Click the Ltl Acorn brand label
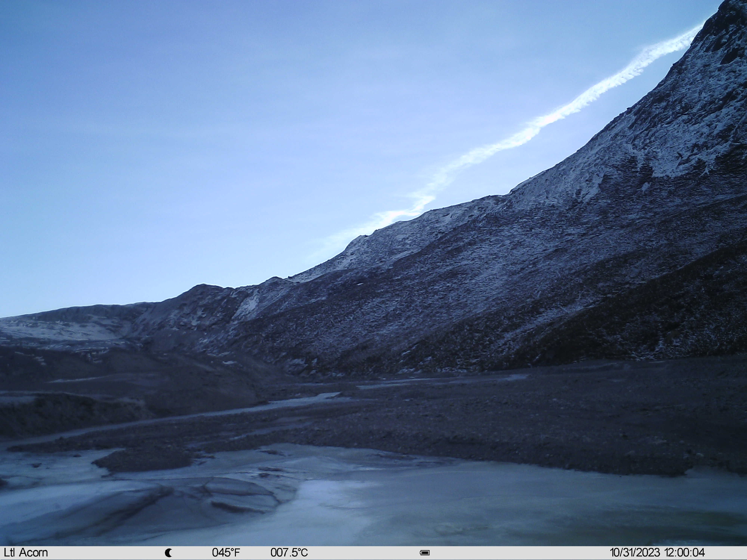Image resolution: width=747 pixels, height=560 pixels. coord(26,553)
